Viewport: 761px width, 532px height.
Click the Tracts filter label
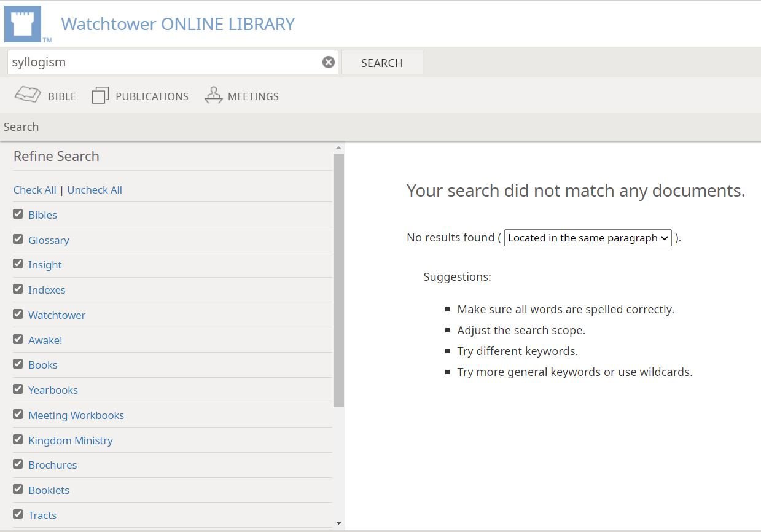pos(42,515)
